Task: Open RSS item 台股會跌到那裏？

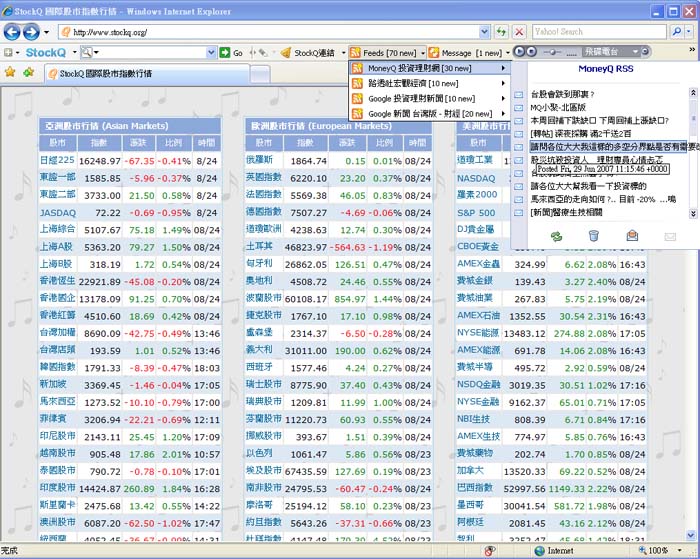Action: coord(562,94)
